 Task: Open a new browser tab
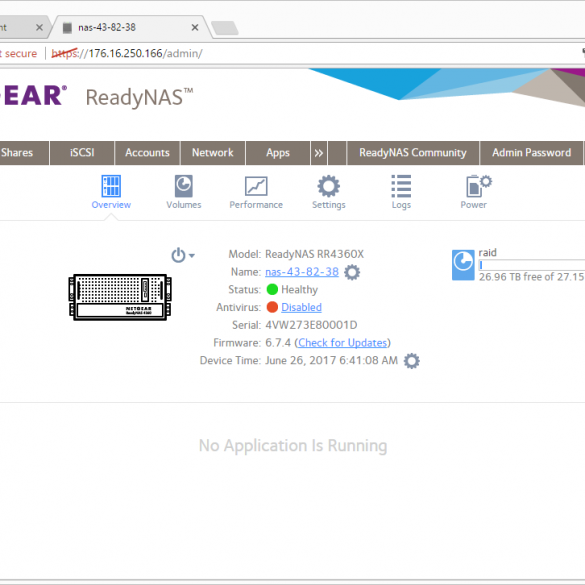coord(225,28)
